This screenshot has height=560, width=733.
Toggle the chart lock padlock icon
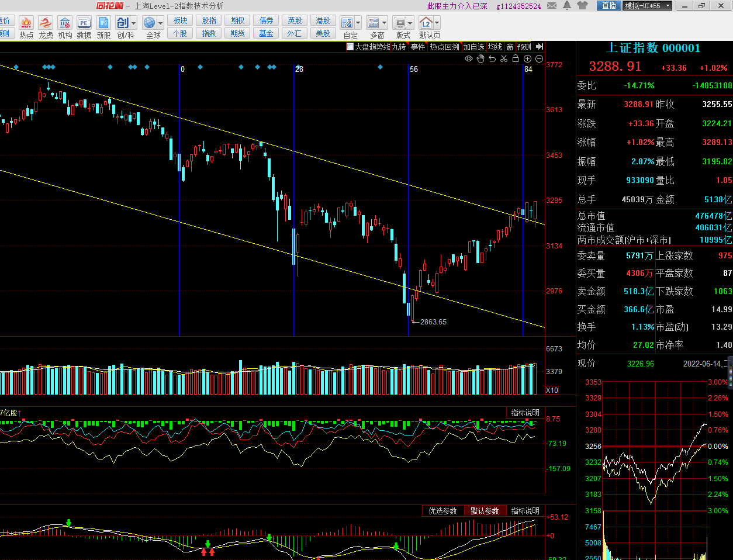click(516, 58)
